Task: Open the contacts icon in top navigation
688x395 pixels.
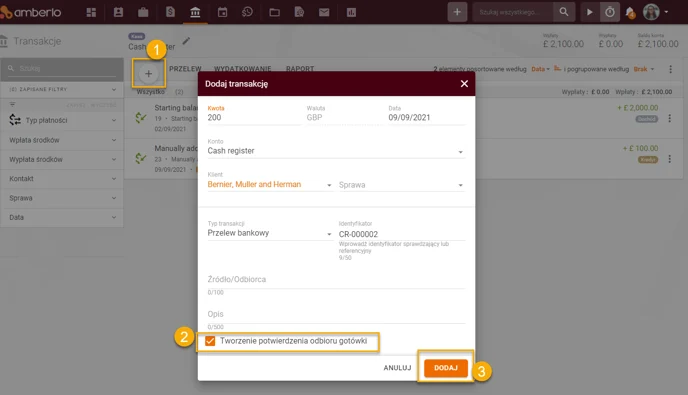Action: point(118,12)
